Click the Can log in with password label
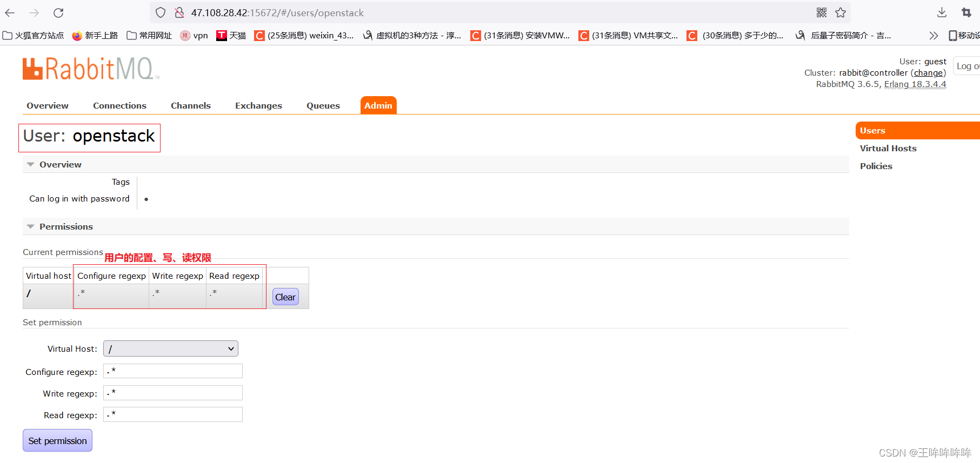This screenshot has width=980, height=463. click(79, 199)
